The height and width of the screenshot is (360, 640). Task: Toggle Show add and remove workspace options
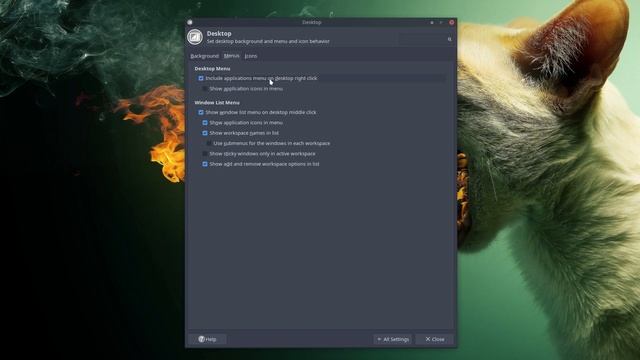click(x=205, y=164)
